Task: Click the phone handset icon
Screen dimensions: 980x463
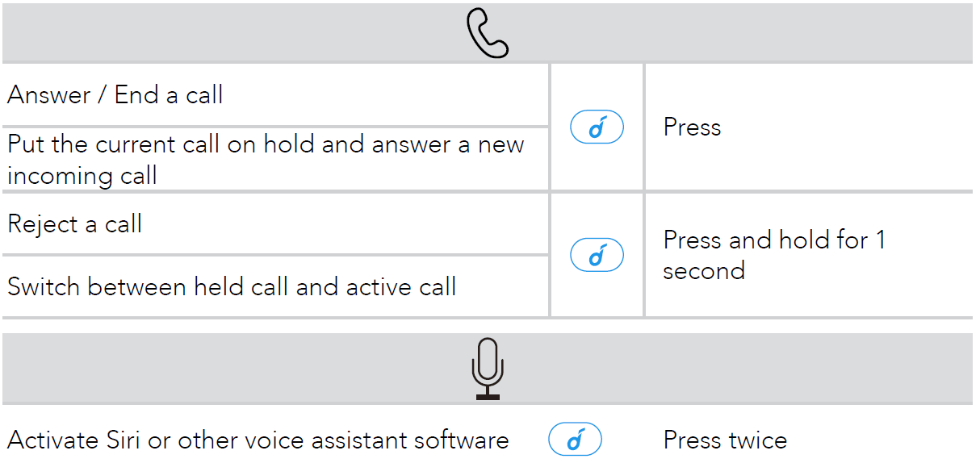Action: tap(488, 32)
